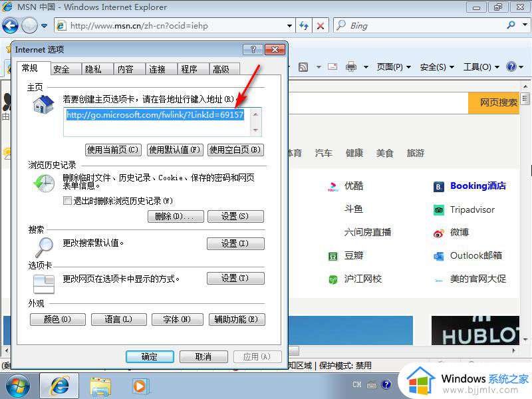This screenshot has width=532, height=399.
Task: Click the IE Back navigation button
Action: click(x=10, y=25)
